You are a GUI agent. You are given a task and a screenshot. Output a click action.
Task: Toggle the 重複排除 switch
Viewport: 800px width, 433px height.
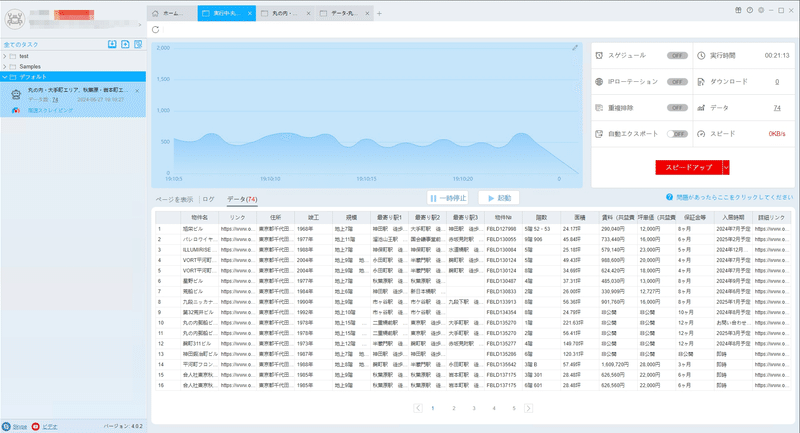pos(677,108)
